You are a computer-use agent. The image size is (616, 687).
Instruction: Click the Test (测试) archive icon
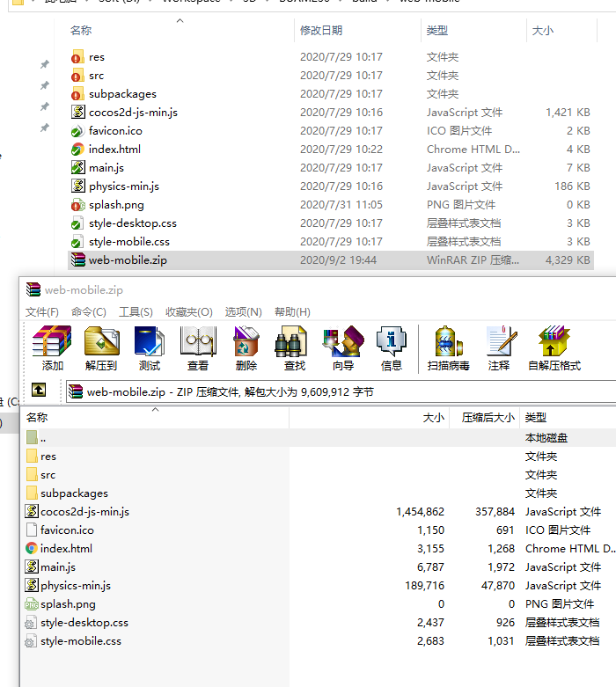pyautogui.click(x=150, y=341)
